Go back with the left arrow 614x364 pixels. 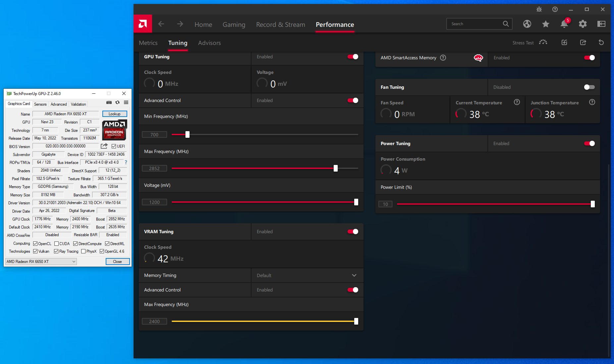click(161, 24)
